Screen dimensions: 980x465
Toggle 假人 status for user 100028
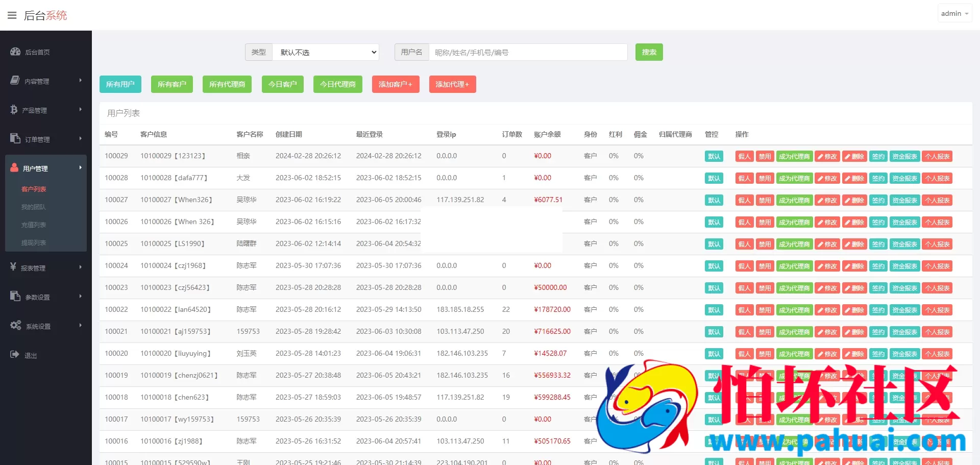(x=744, y=179)
